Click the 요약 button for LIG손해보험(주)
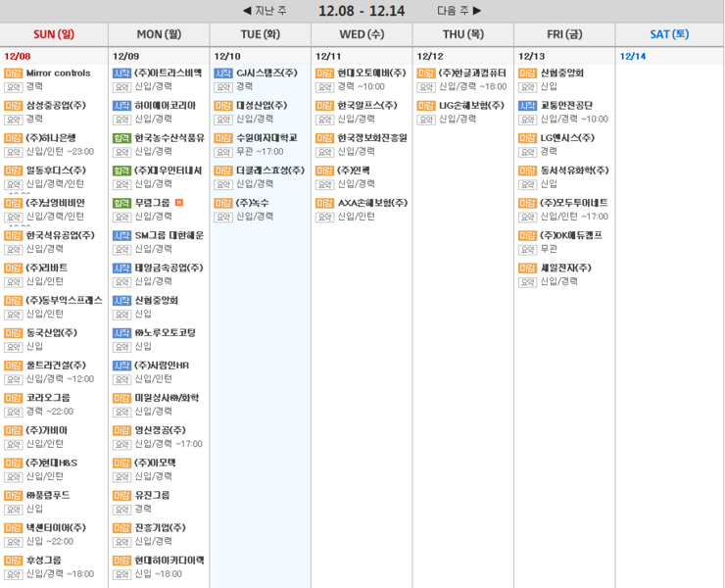This screenshot has width=725, height=588. 426,120
